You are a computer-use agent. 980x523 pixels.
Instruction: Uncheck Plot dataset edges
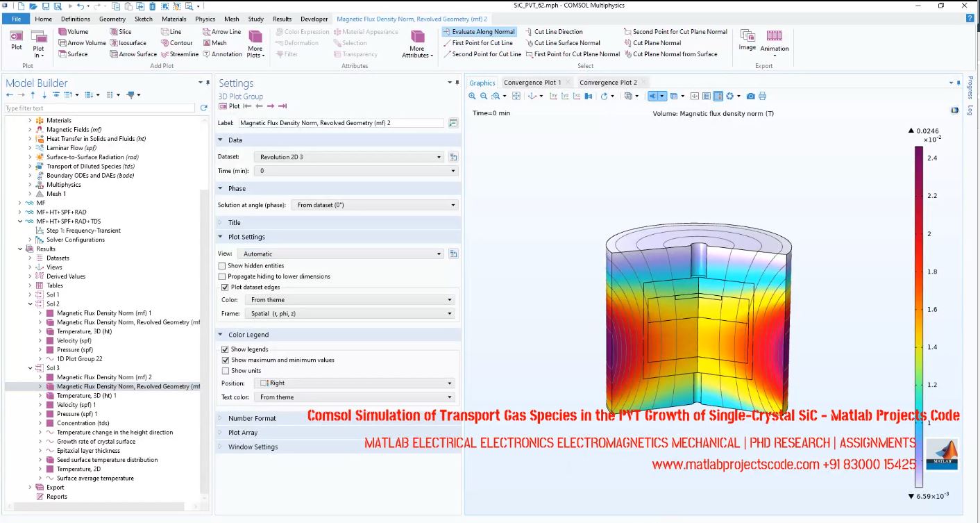coord(225,287)
